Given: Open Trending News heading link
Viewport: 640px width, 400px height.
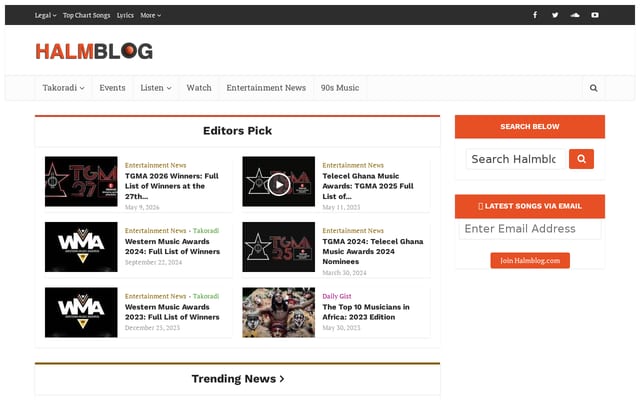Looking at the screenshot, I should coord(238,379).
